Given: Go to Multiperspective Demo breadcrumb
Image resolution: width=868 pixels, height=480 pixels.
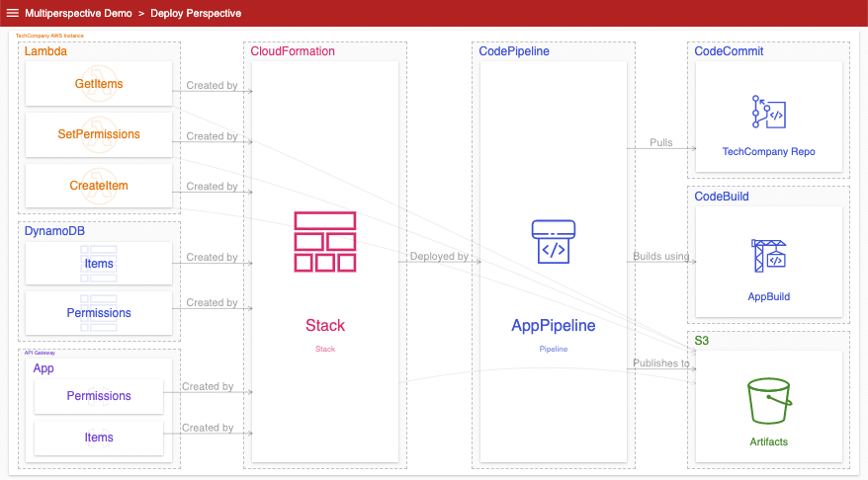Looking at the screenshot, I should (78, 13).
